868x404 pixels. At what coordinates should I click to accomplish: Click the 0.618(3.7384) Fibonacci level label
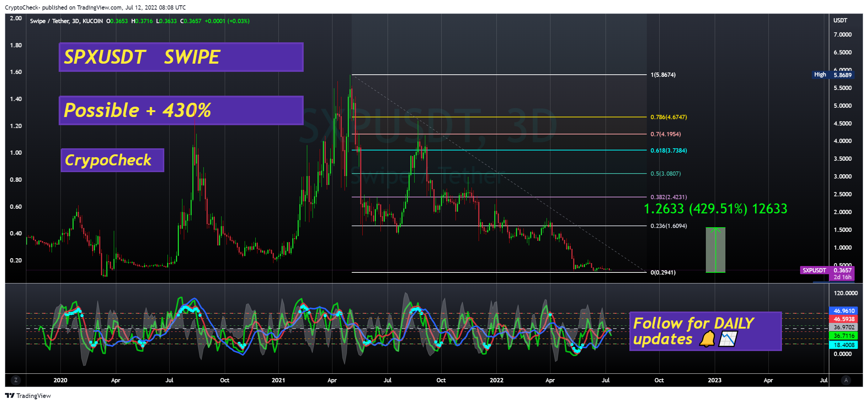669,150
